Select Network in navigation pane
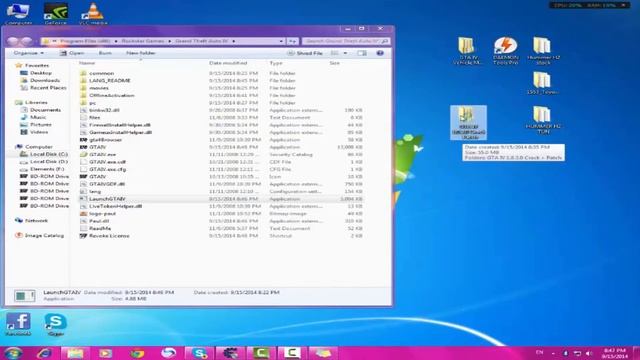The image size is (640, 360). click(36, 220)
